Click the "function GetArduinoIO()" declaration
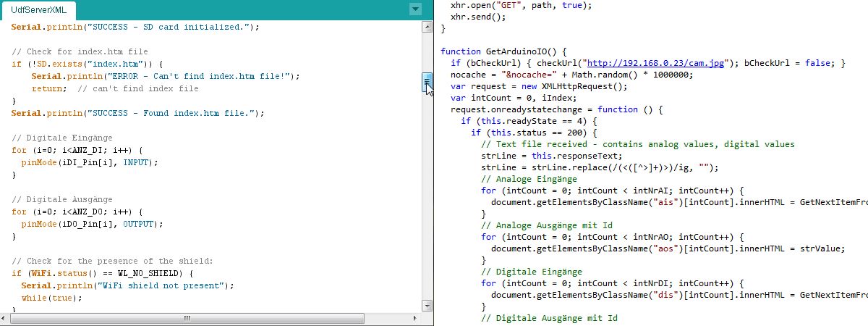Image resolution: width=868 pixels, height=326 pixels. (503, 51)
